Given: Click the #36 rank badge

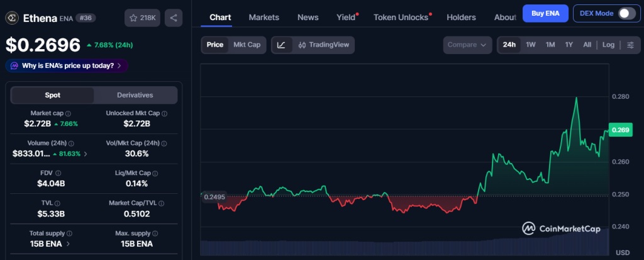Looking at the screenshot, I should (86, 18).
